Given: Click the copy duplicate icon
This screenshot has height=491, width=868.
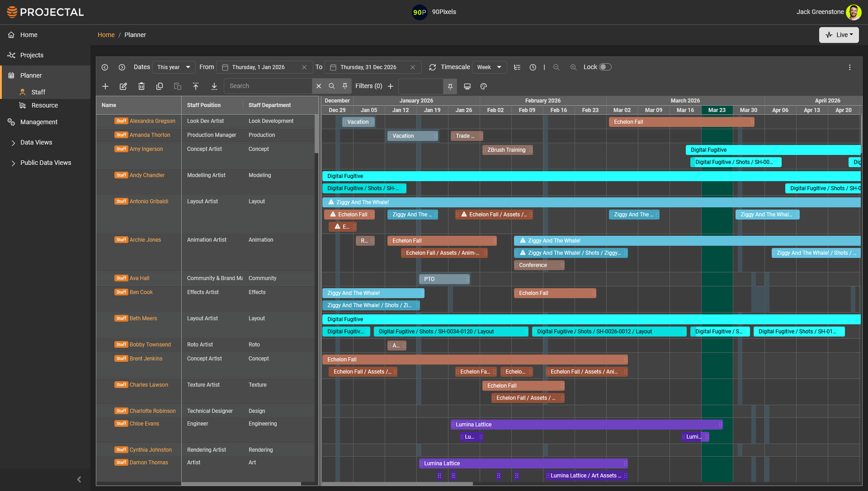Looking at the screenshot, I should [160, 86].
